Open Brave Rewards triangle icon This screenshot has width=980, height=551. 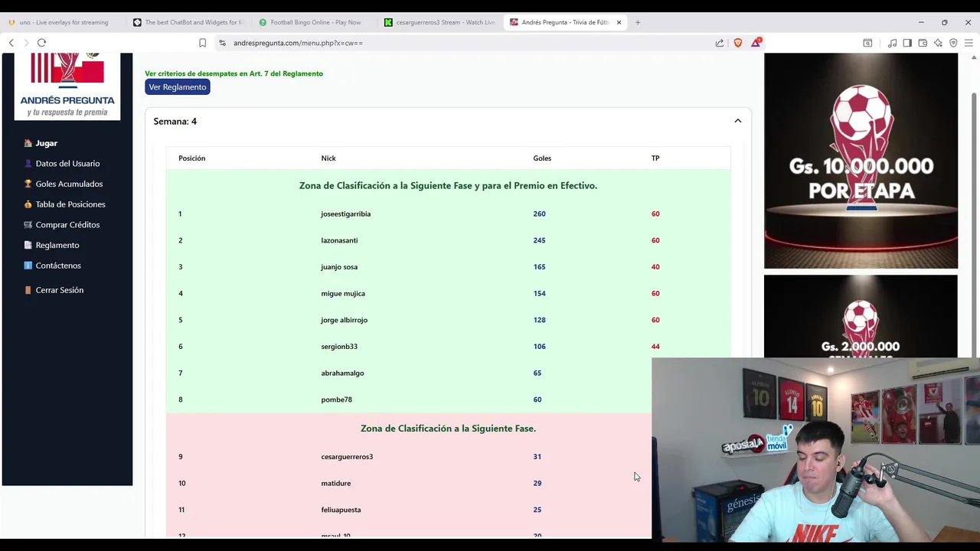coord(756,42)
